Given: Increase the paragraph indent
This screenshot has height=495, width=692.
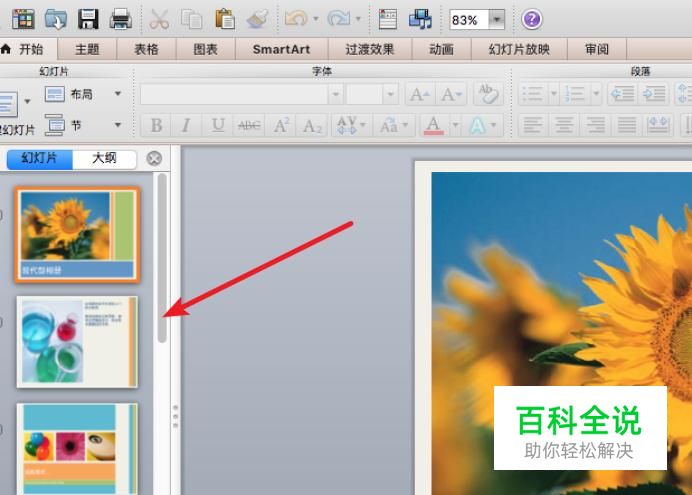Looking at the screenshot, I should 653,94.
